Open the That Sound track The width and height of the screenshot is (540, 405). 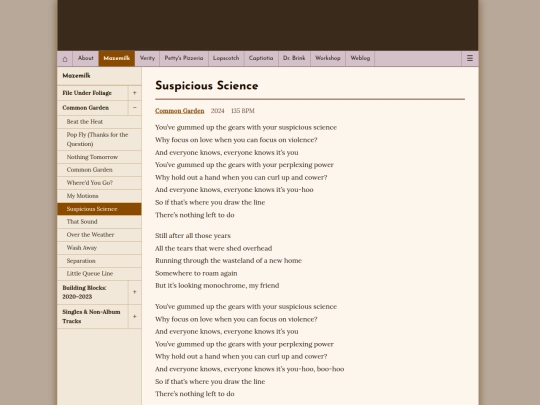pyautogui.click(x=99, y=222)
